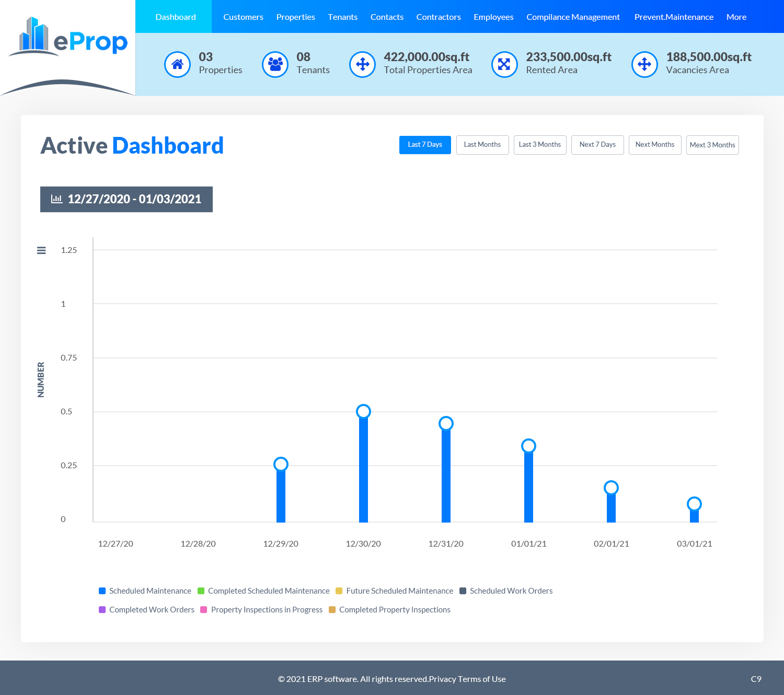Go to Customers menu

[x=244, y=17]
